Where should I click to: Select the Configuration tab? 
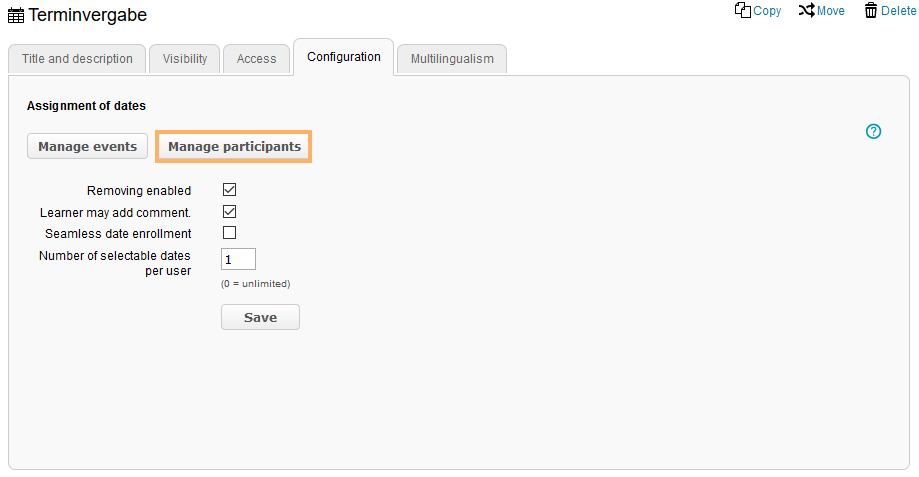tap(344, 57)
